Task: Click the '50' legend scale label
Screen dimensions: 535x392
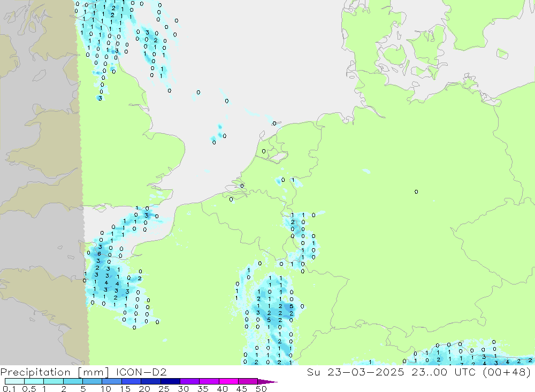Action: 261,389
